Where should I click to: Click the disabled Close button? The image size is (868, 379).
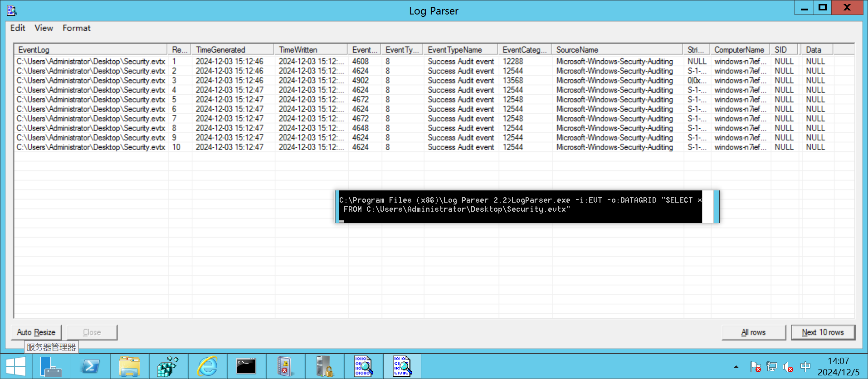[x=92, y=332]
